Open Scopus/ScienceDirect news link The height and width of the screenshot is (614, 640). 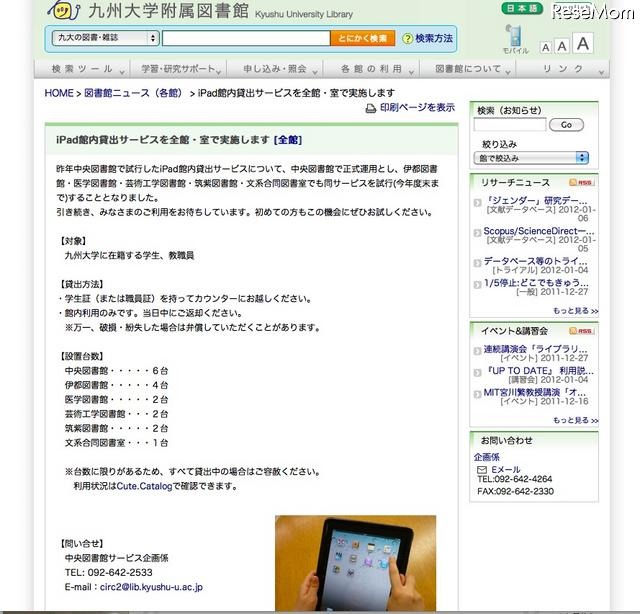[539, 231]
